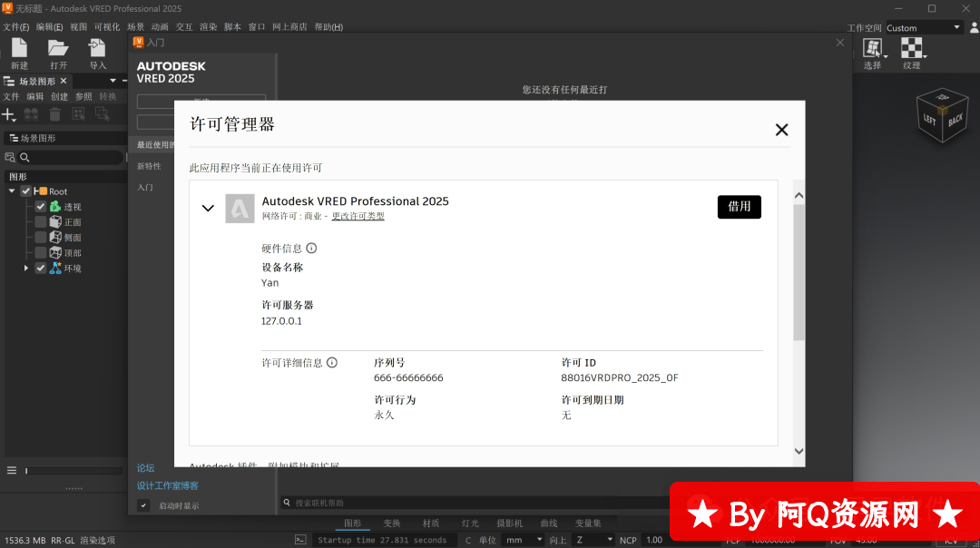Click the delete trash icon in scenegraph toolbar
Screen dimensions: 980x548
click(55, 113)
